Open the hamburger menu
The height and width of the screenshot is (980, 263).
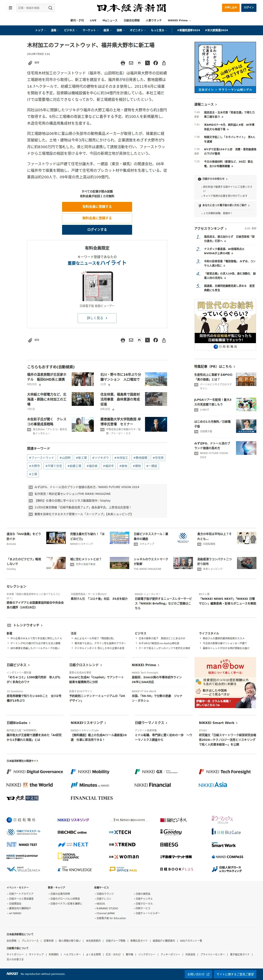tap(10, 8)
